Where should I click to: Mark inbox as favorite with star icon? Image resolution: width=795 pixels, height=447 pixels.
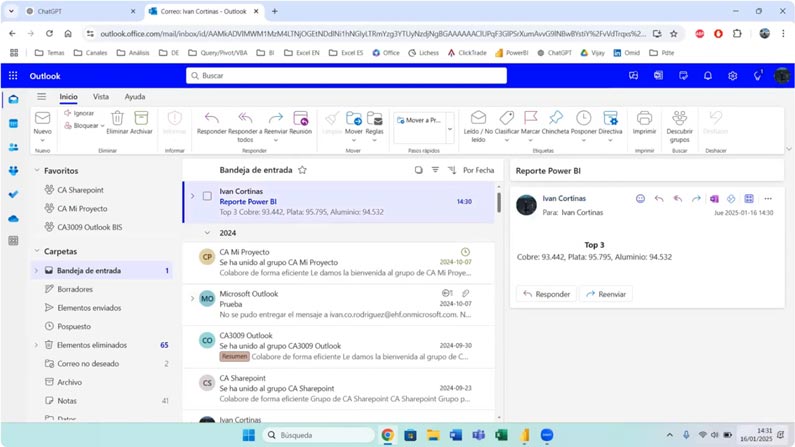302,170
